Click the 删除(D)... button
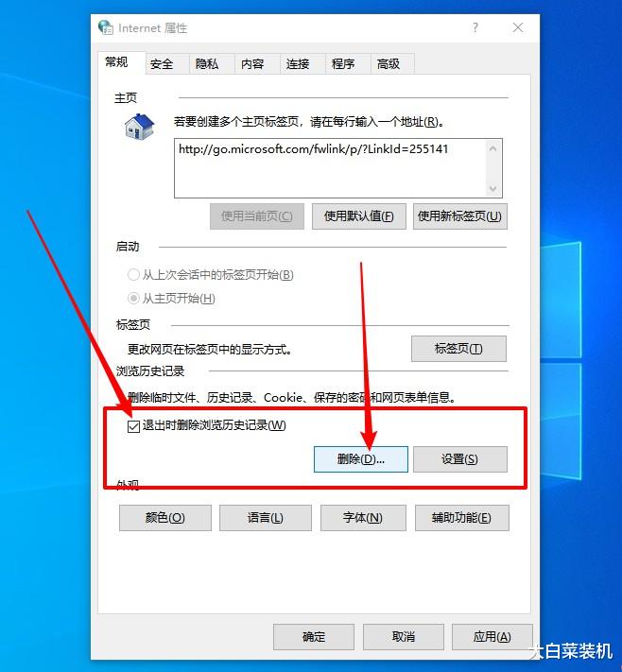 pyautogui.click(x=361, y=459)
